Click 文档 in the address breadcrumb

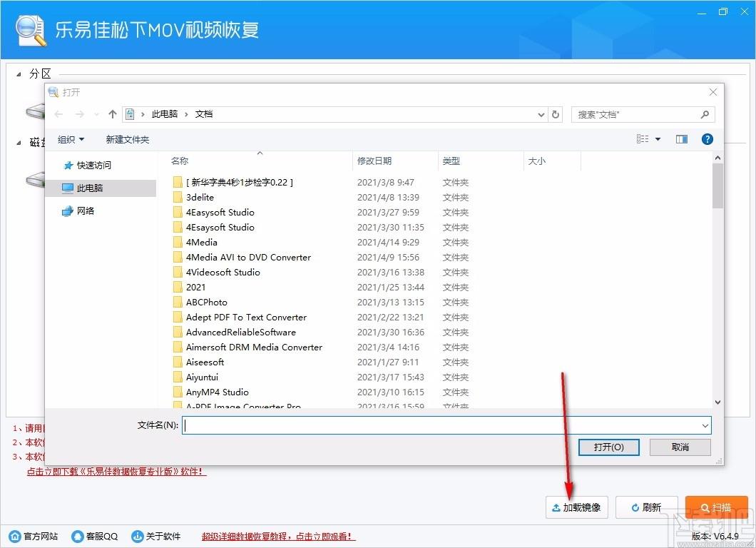point(204,114)
